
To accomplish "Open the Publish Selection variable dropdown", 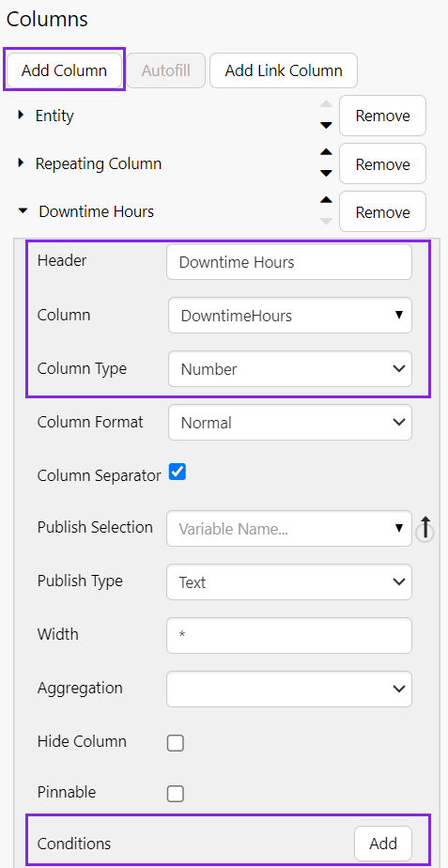I will coord(289,528).
